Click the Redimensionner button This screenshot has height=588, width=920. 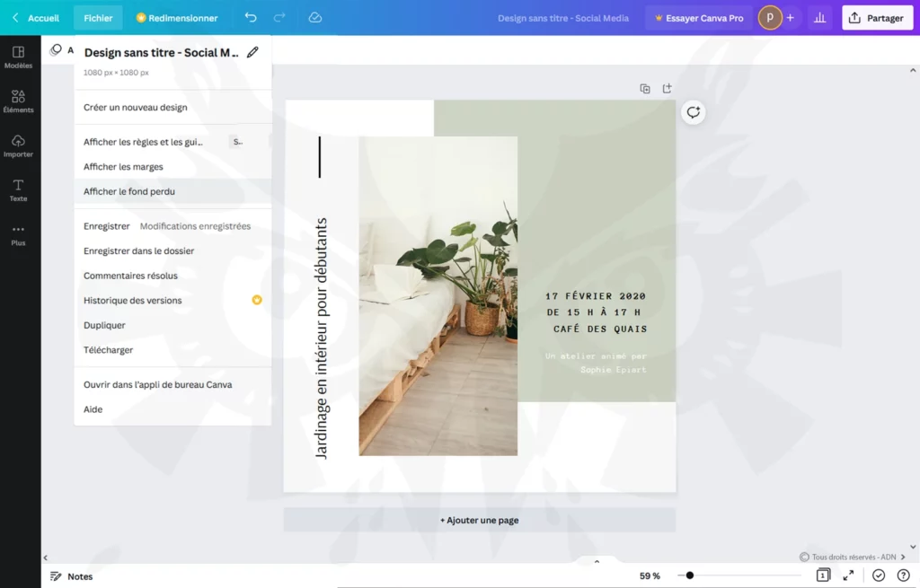pyautogui.click(x=177, y=18)
